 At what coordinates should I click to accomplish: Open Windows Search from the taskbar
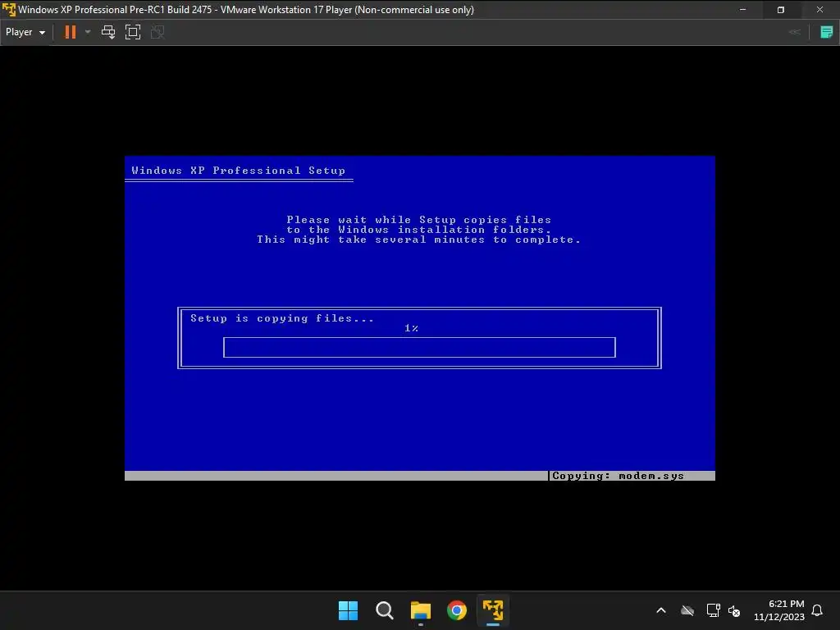(x=385, y=610)
